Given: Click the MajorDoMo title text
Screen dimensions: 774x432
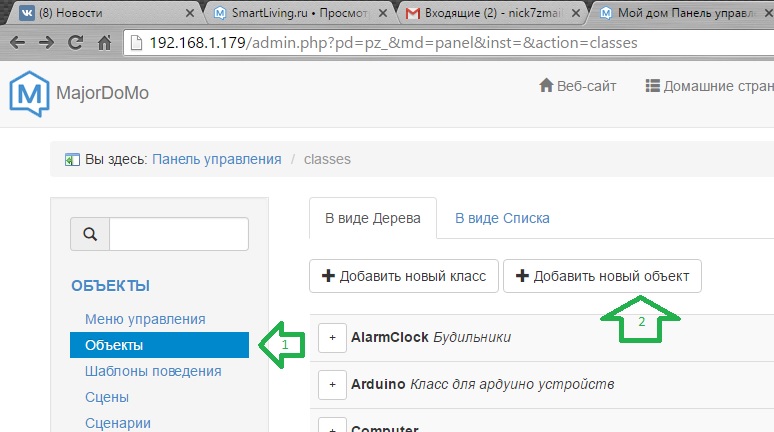Looking at the screenshot, I should click(102, 93).
